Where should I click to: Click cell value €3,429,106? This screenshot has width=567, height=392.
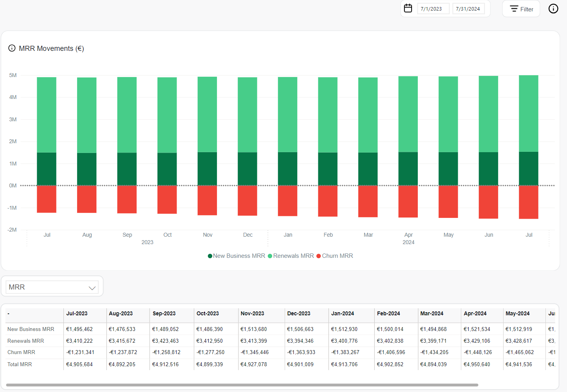click(x=477, y=341)
